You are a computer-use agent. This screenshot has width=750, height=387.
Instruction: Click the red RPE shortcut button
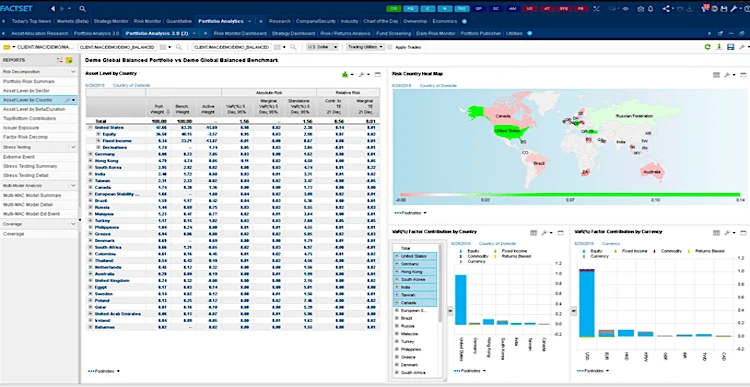point(563,9)
